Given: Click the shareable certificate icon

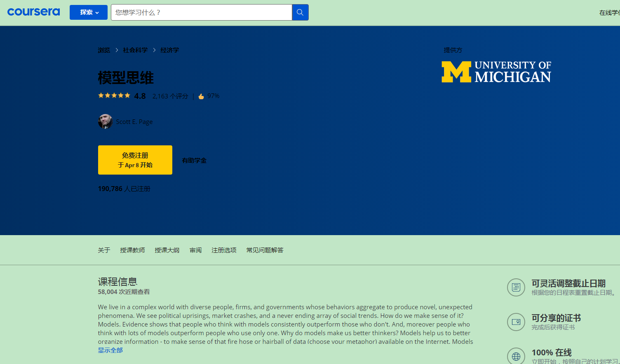Looking at the screenshot, I should (516, 322).
